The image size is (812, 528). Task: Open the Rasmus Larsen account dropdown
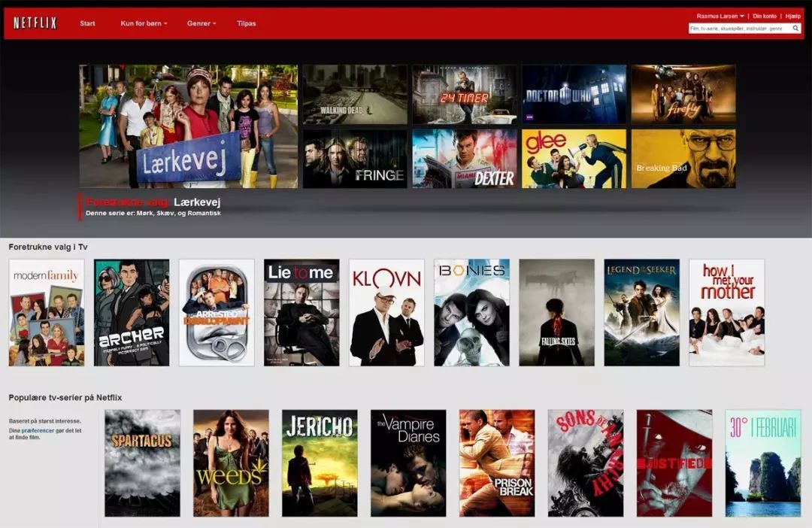(x=720, y=16)
